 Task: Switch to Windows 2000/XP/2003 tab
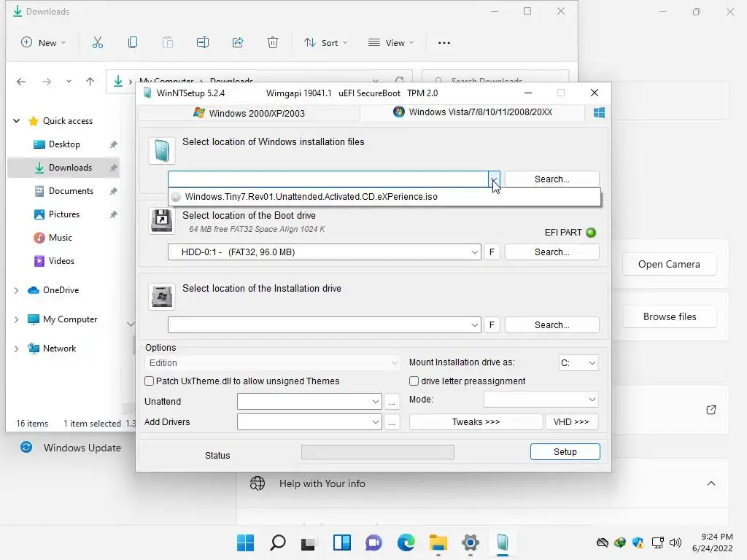[249, 113]
